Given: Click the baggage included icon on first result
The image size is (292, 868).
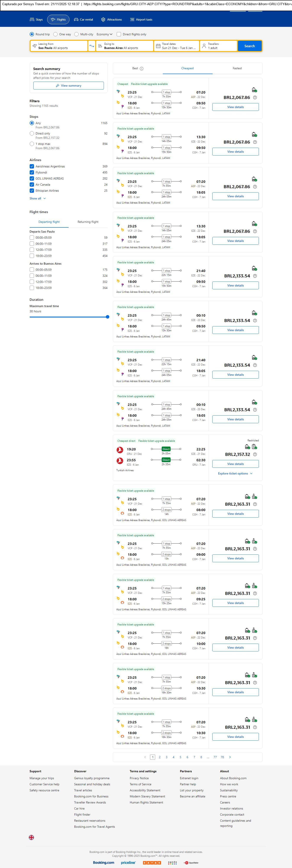Looking at the screenshot, I should pyautogui.click(x=254, y=90).
